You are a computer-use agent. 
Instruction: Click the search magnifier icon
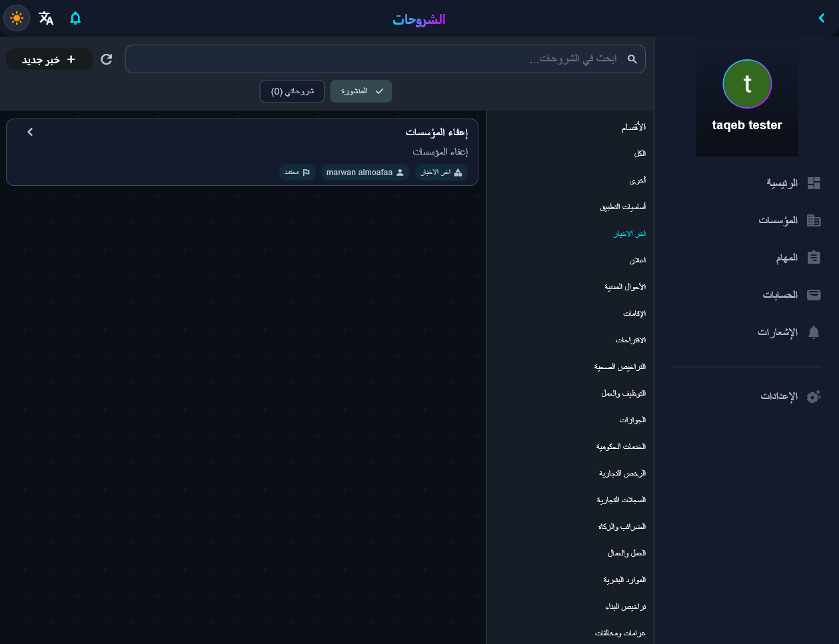(632, 59)
